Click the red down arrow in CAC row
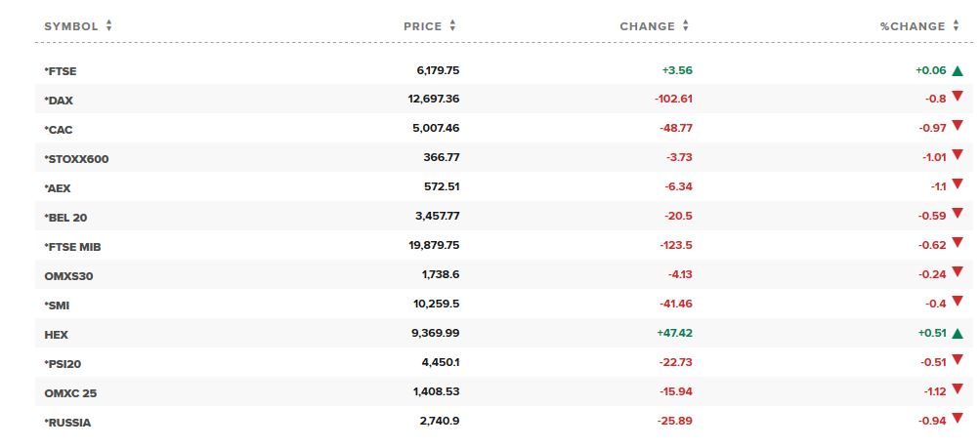Screen dimensions: 980x448 pyautogui.click(x=957, y=126)
